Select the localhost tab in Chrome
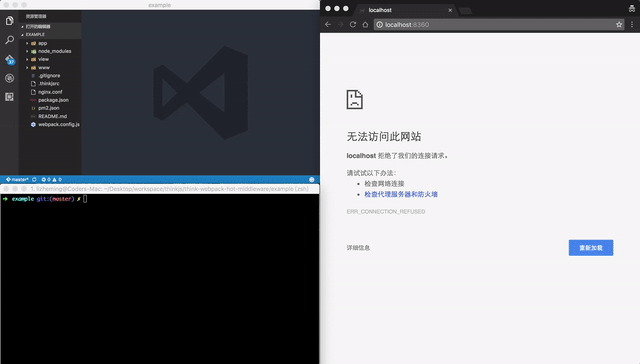 (405, 10)
